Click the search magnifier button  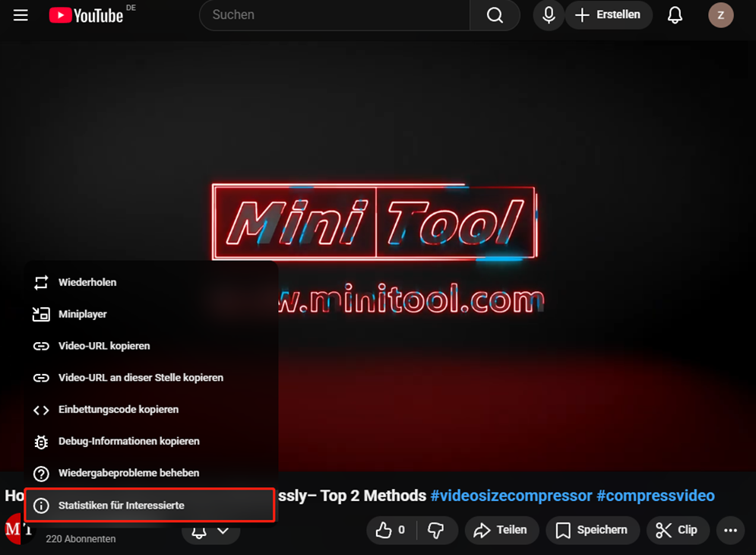coord(495,15)
